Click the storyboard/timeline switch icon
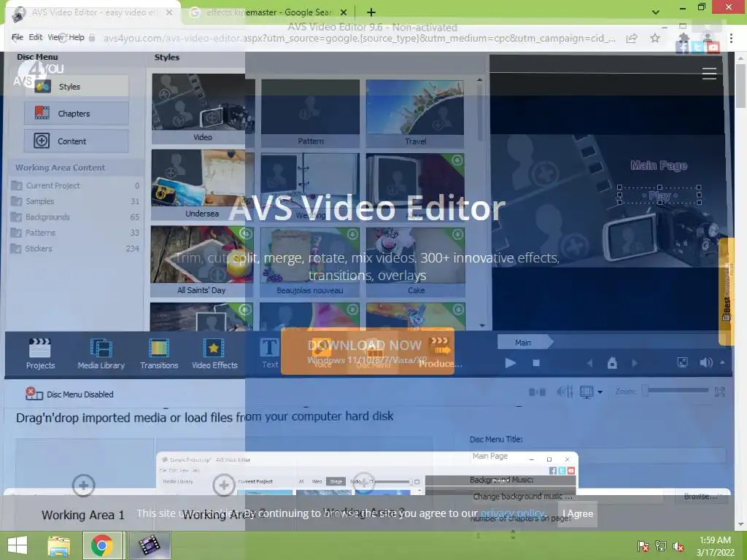 (x=538, y=392)
